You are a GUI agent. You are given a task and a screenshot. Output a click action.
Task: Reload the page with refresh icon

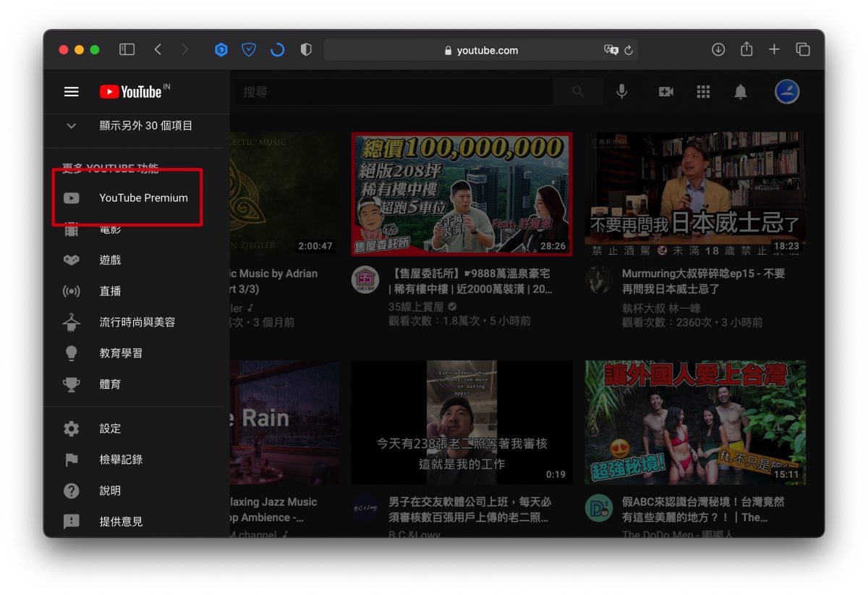[629, 50]
